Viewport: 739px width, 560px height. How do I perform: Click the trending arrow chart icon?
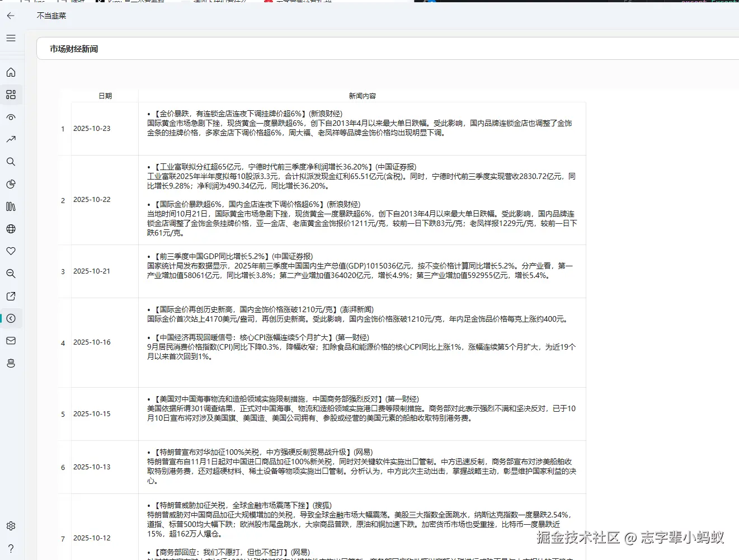pos(11,139)
